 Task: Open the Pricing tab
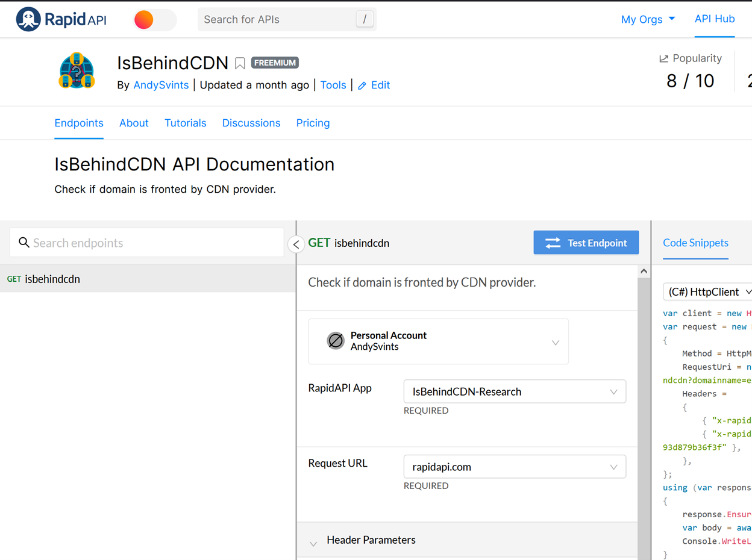tap(313, 123)
